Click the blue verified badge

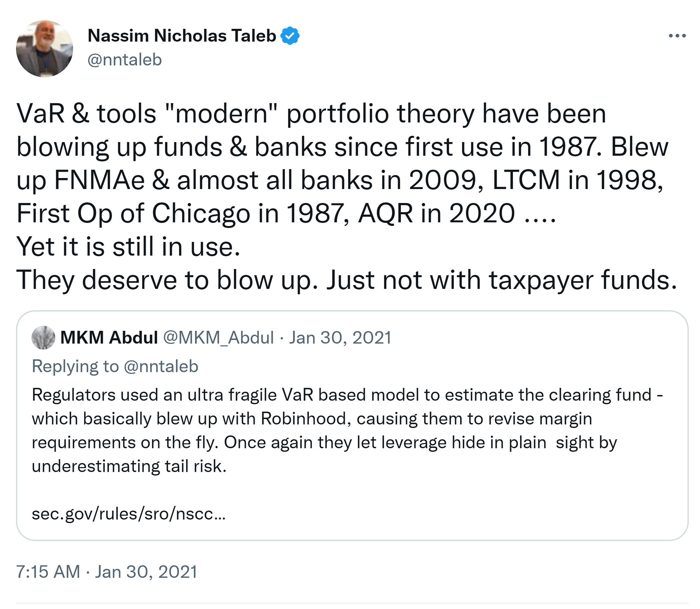tap(290, 36)
